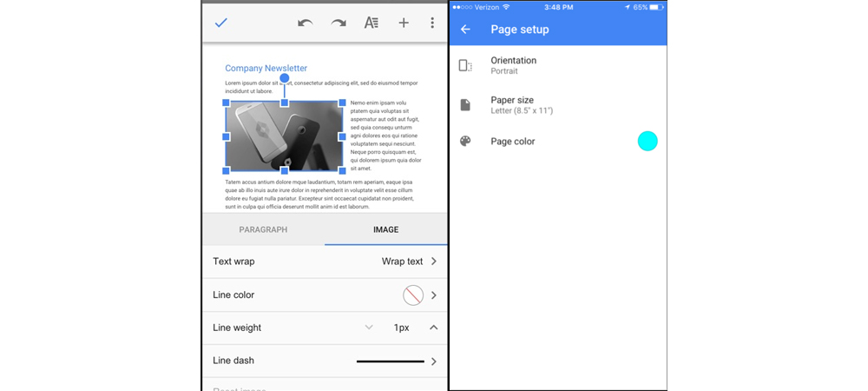Tap the Text wrap label
868x391 pixels.
click(x=233, y=262)
